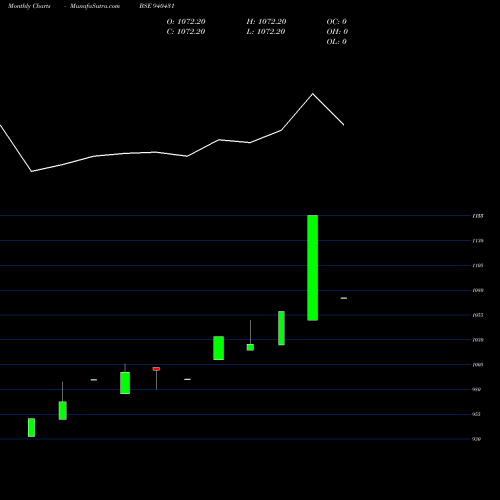Click the lowest point of the white line
The image size is (500, 500).
[x=32, y=171]
